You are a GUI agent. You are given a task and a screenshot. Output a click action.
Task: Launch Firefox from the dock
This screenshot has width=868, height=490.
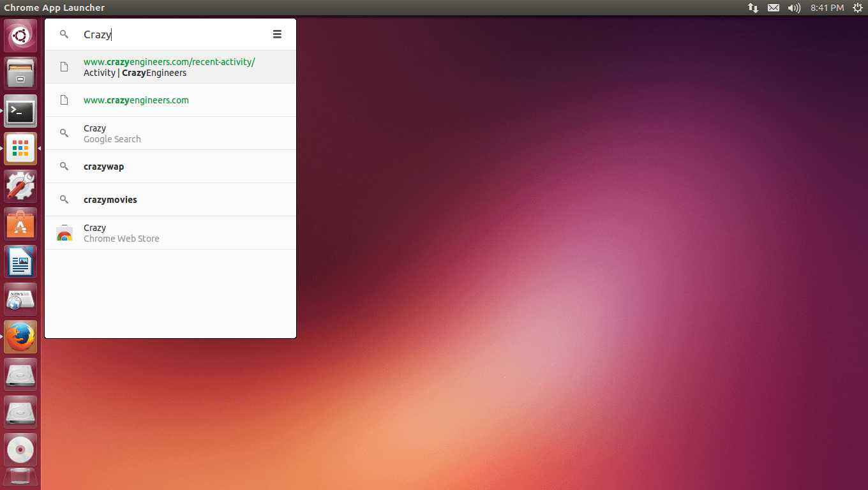pyautogui.click(x=20, y=337)
